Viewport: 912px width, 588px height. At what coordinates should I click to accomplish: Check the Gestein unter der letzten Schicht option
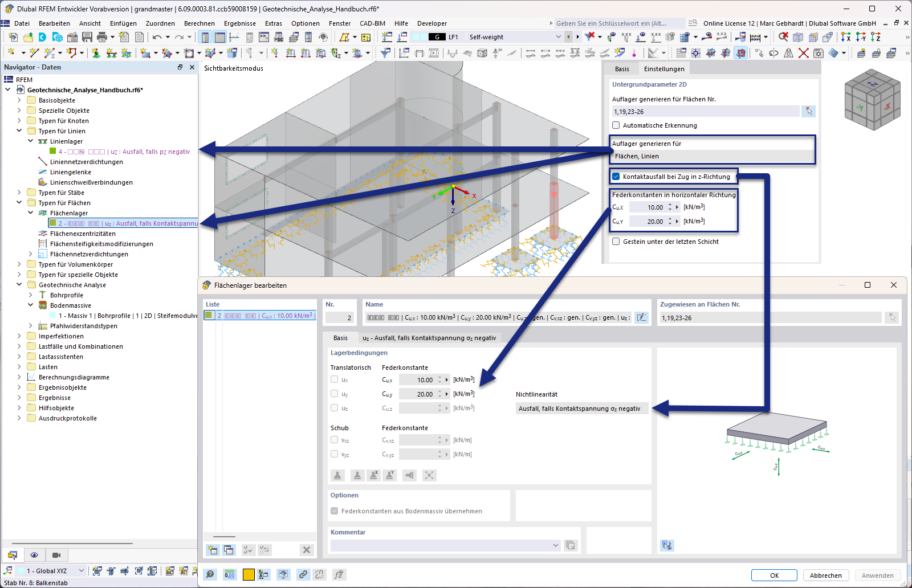tap(616, 242)
